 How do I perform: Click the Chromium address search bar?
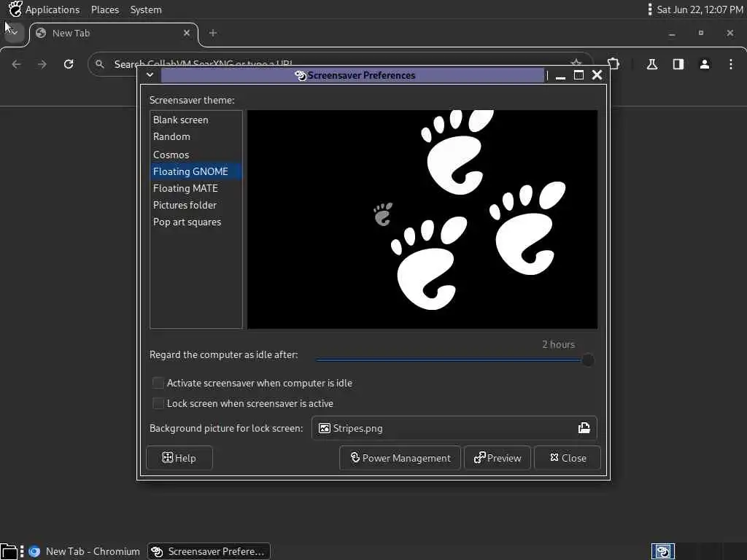339,64
